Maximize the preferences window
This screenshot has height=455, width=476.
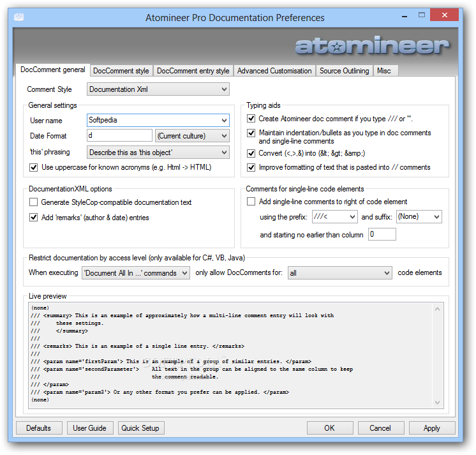[422, 15]
